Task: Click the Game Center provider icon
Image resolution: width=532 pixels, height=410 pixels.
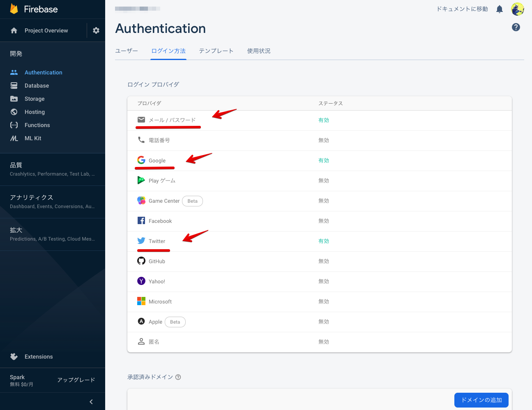Action: pyautogui.click(x=141, y=200)
